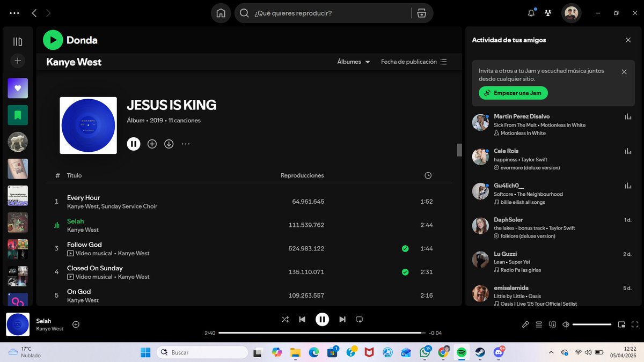Open billie eilish all songs playlist
This screenshot has height=362, width=644.
pos(523,202)
